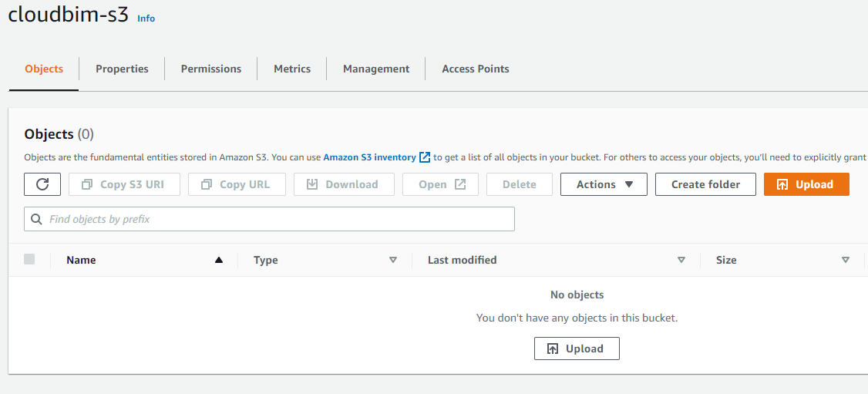Click the Download button
The image size is (868, 394).
click(344, 184)
